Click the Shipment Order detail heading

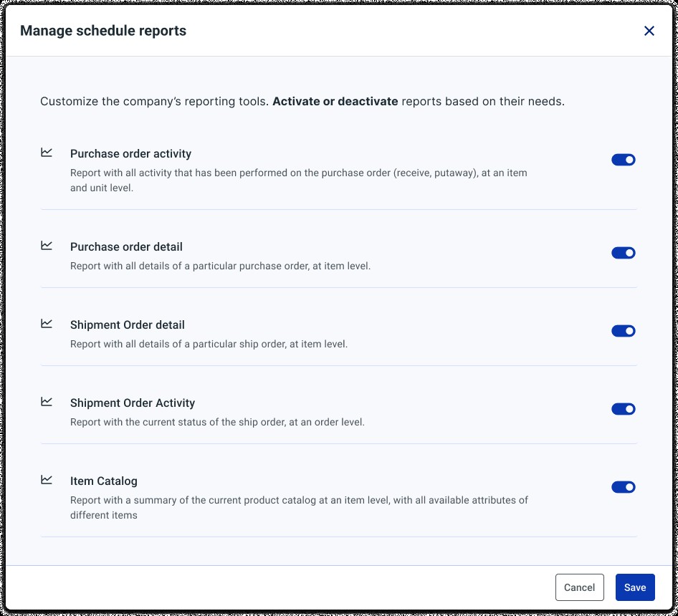(x=127, y=325)
